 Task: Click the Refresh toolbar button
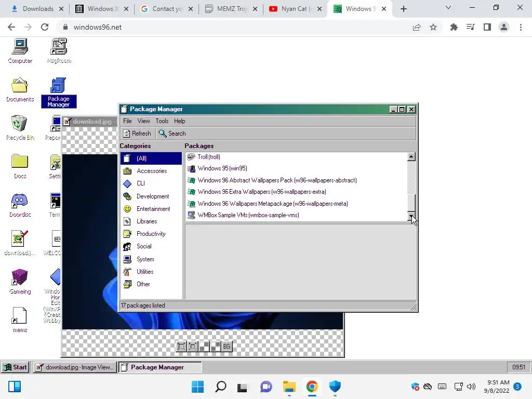pyautogui.click(x=137, y=134)
